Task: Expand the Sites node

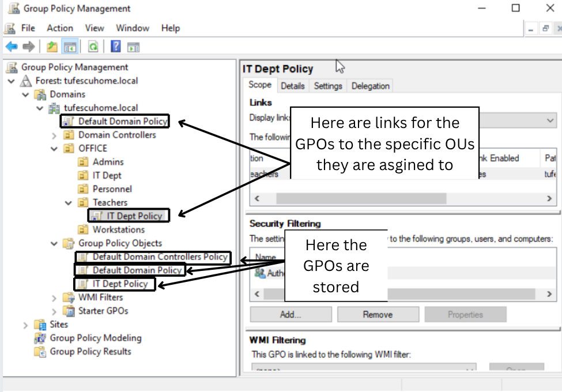Action: coord(25,325)
